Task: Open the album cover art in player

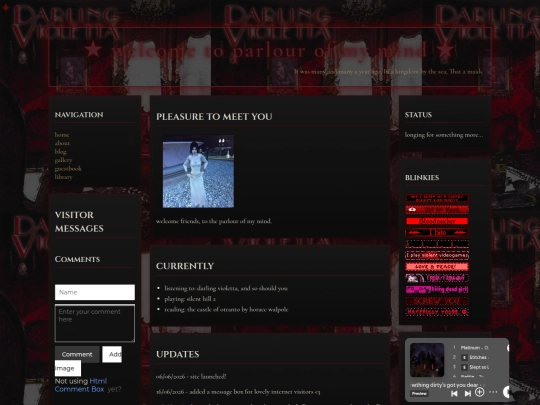Action: 427,360
